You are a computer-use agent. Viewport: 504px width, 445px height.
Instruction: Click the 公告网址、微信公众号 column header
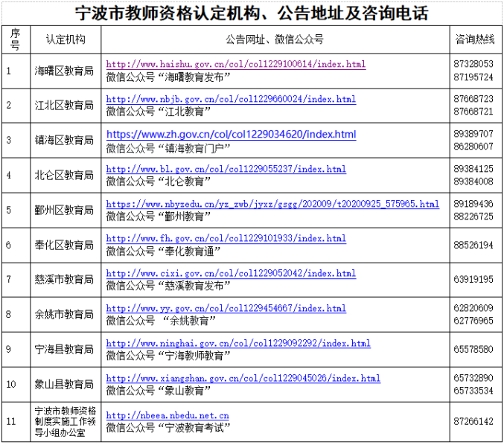pyautogui.click(x=275, y=39)
